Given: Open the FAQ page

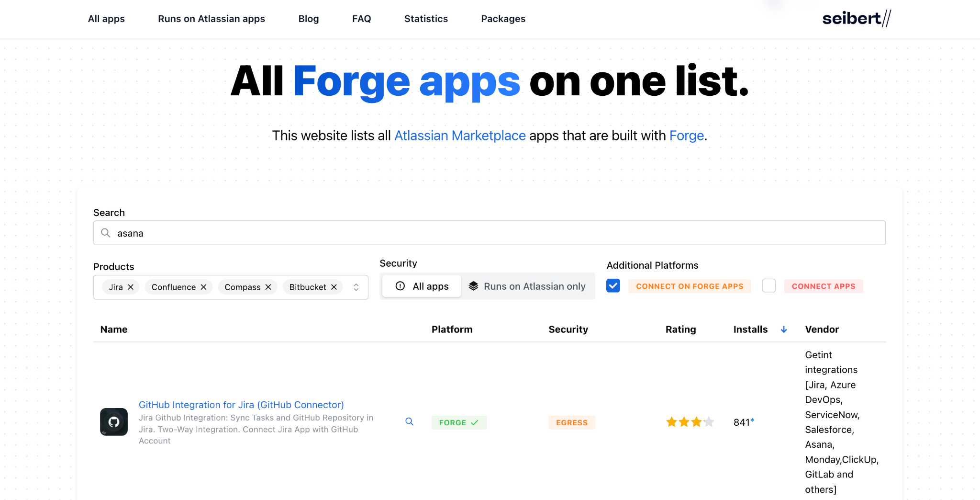Looking at the screenshot, I should point(362,19).
